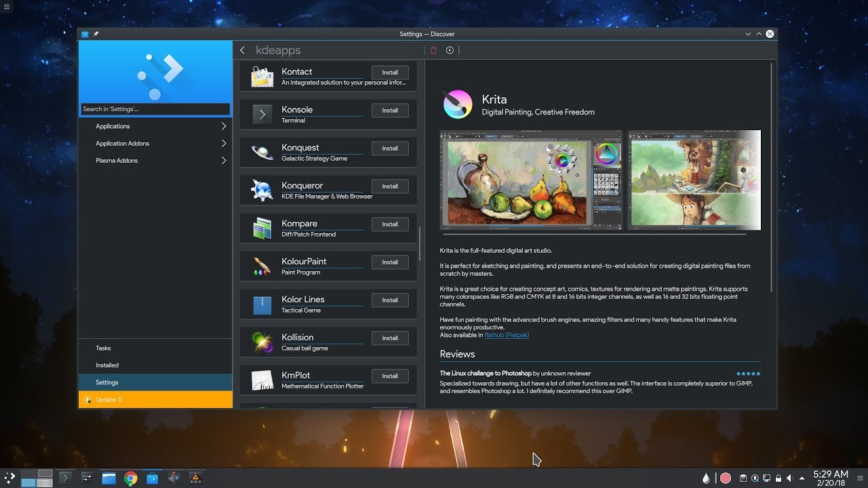The height and width of the screenshot is (488, 868).
Task: Open the Update page in sidebar
Action: [155, 400]
